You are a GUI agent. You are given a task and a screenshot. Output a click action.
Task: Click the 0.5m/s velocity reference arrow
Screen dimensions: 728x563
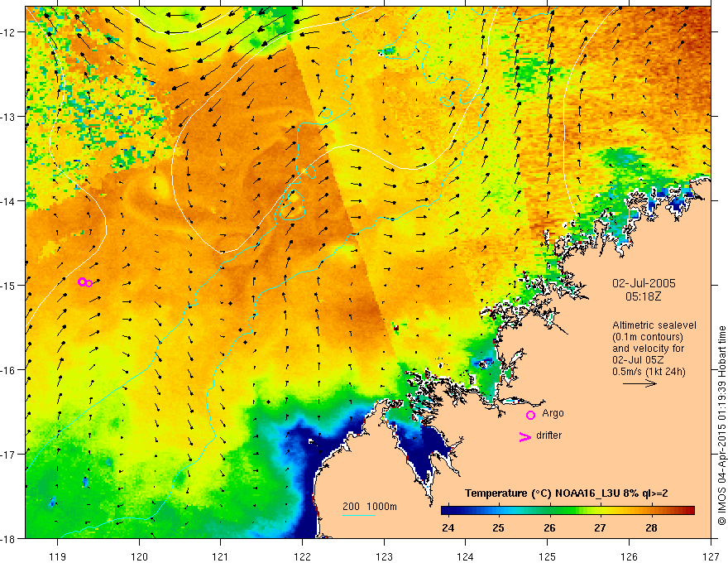[639, 383]
